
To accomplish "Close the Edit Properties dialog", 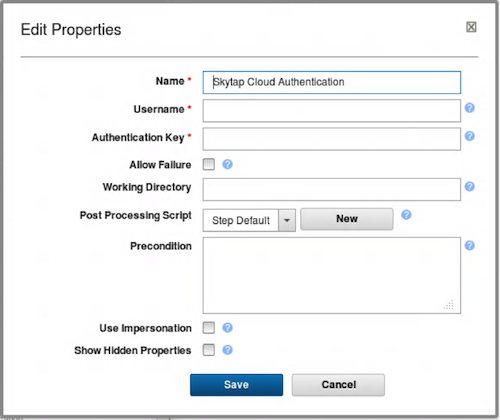I will tap(471, 27).
